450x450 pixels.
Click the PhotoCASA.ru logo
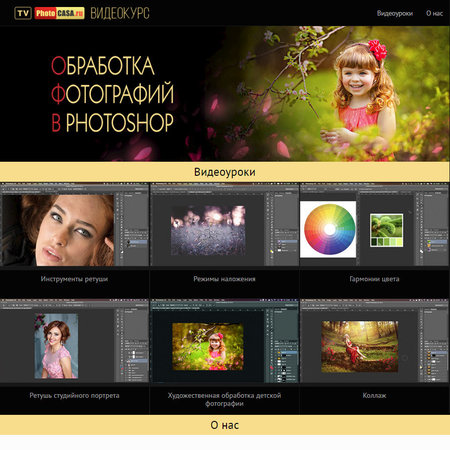pos(59,13)
